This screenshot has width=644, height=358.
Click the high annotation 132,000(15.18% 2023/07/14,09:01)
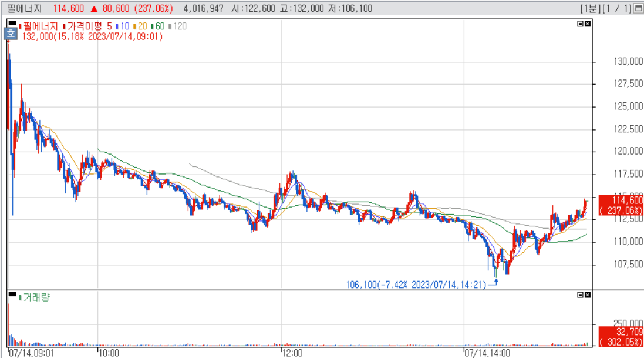[92, 36]
